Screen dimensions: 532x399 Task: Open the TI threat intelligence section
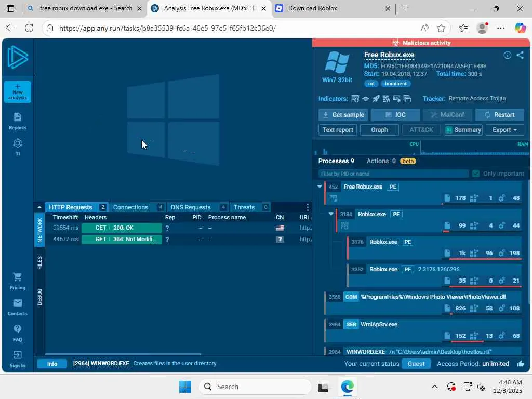tap(18, 147)
